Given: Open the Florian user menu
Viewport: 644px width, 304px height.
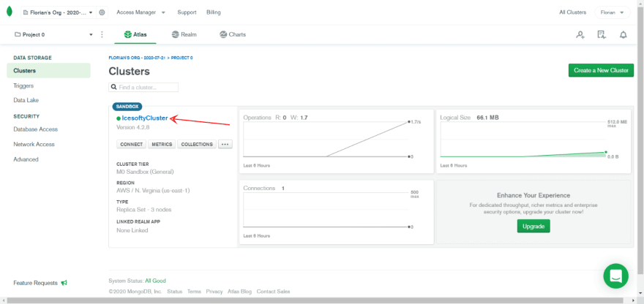Looking at the screenshot, I should click(x=612, y=12).
